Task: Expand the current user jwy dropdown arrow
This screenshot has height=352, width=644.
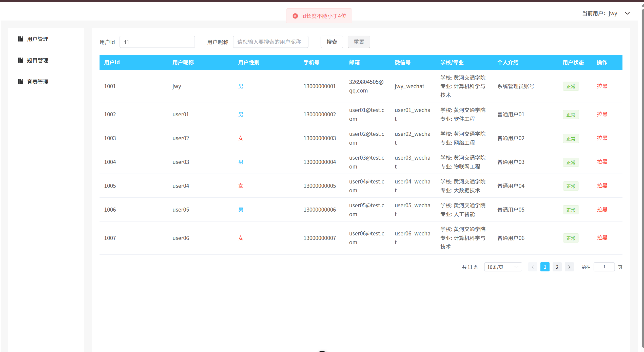Action: coord(627,13)
